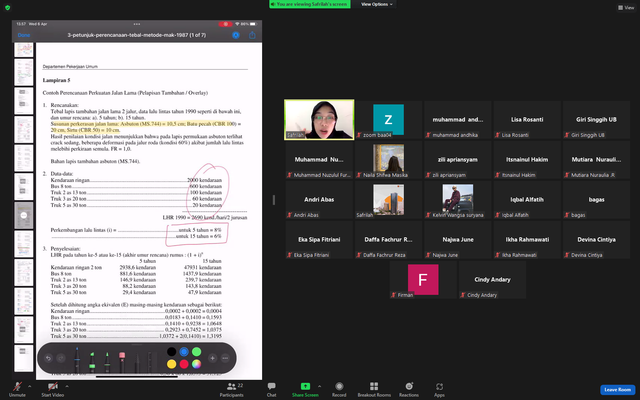Image resolution: width=640 pixels, height=400 pixels.
Task: Click the divider handle between shared screen and gallery
Action: coord(273,200)
